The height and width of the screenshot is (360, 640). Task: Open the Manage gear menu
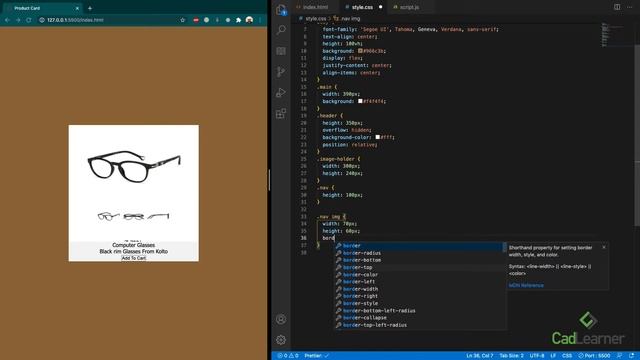pyautogui.click(x=281, y=340)
